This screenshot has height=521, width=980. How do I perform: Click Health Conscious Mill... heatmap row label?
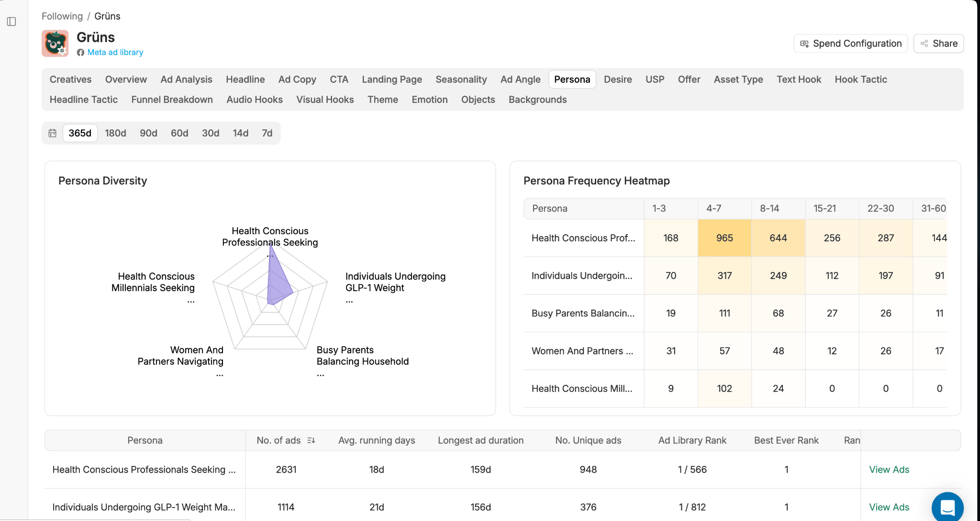[x=582, y=389]
